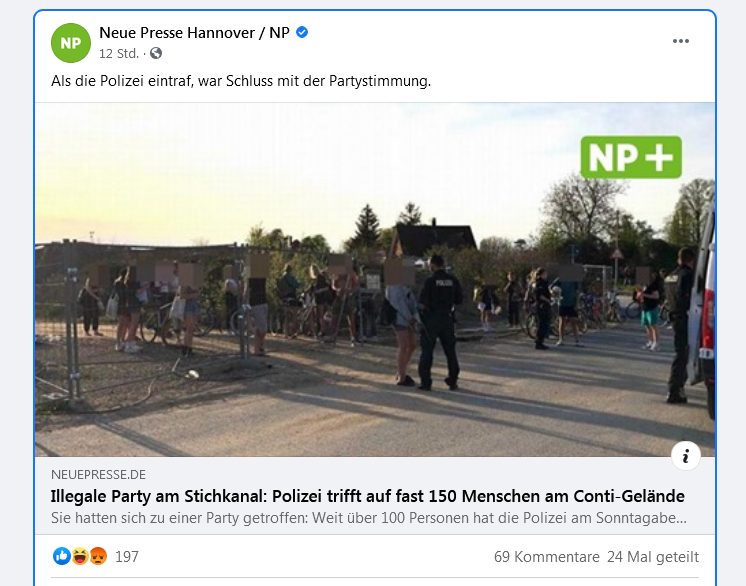Open Neue Presse Hannover / NP page name
The width and height of the screenshot is (746, 586).
194,33
